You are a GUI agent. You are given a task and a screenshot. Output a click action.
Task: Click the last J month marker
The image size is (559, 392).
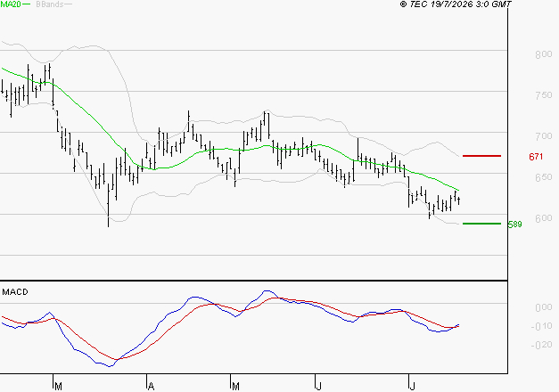[x=412, y=387]
